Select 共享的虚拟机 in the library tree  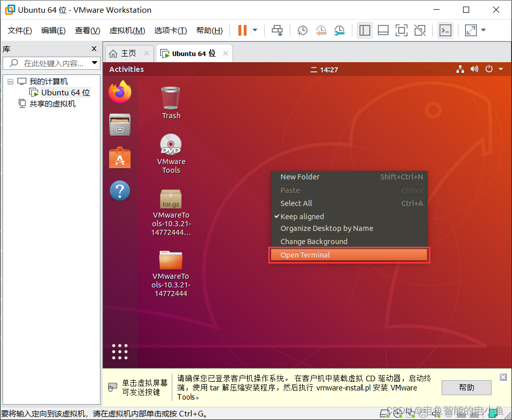[53, 104]
